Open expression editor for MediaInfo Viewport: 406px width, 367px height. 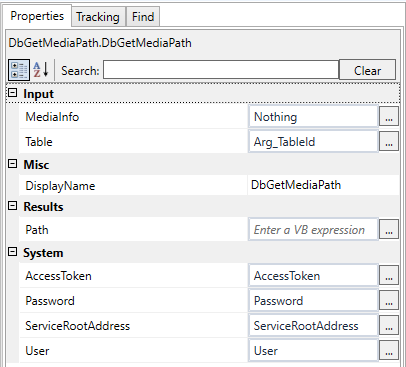pos(389,117)
